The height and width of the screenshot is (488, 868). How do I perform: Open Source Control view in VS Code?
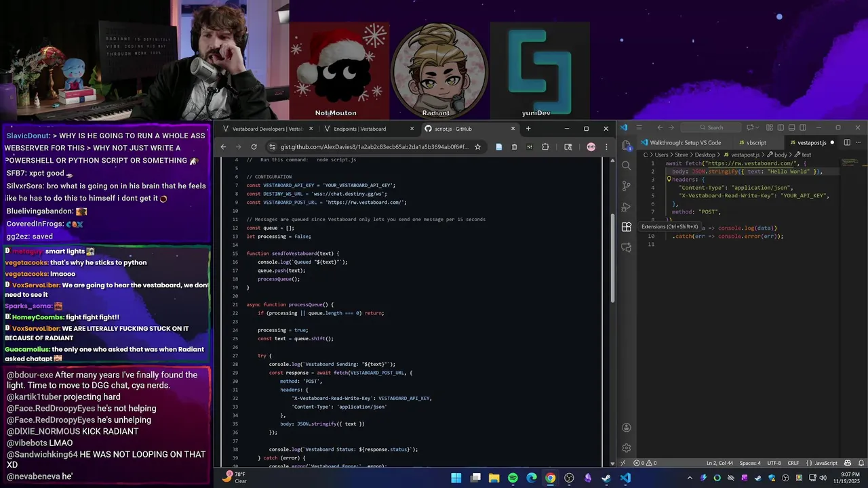pos(627,186)
